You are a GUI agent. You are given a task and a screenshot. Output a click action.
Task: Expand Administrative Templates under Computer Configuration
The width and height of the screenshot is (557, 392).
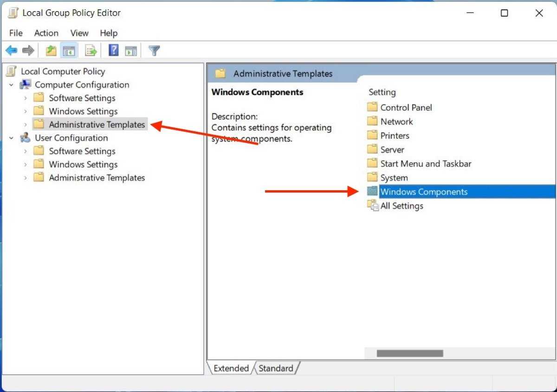click(26, 124)
